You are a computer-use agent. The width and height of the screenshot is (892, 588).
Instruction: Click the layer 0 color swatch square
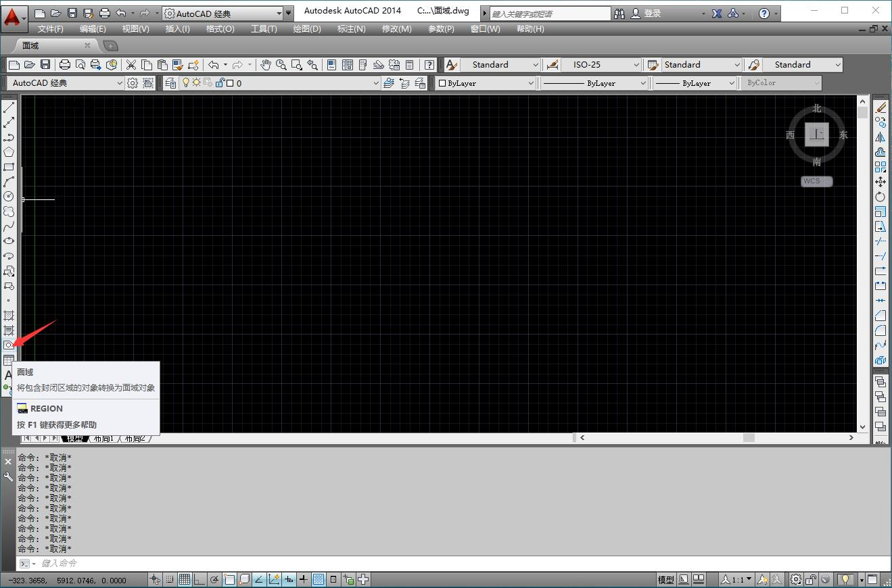click(x=230, y=83)
